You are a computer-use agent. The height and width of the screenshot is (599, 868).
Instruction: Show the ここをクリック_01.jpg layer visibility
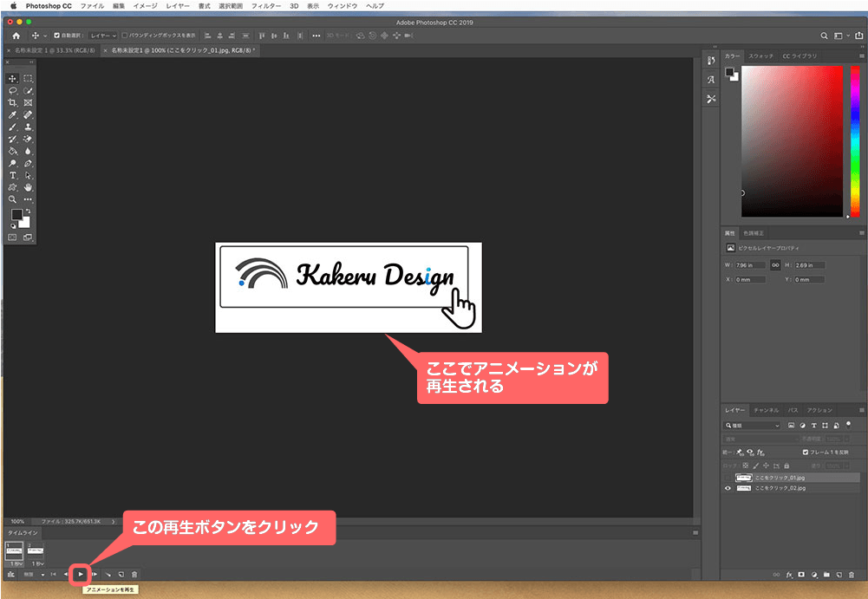click(x=728, y=478)
